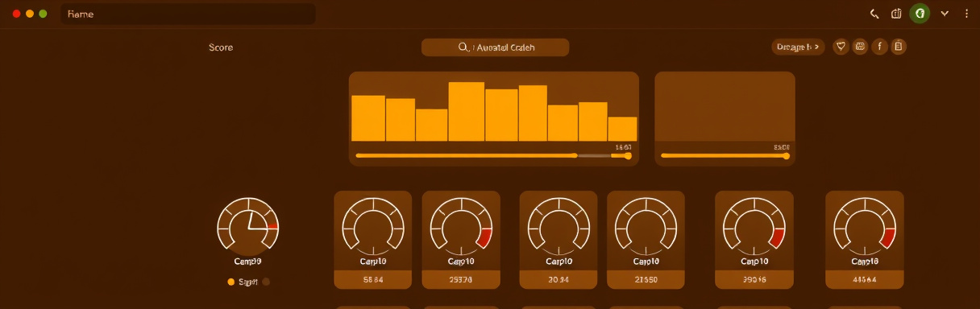
Task: Click the 'Dreage h >' pill button
Action: tap(798, 47)
